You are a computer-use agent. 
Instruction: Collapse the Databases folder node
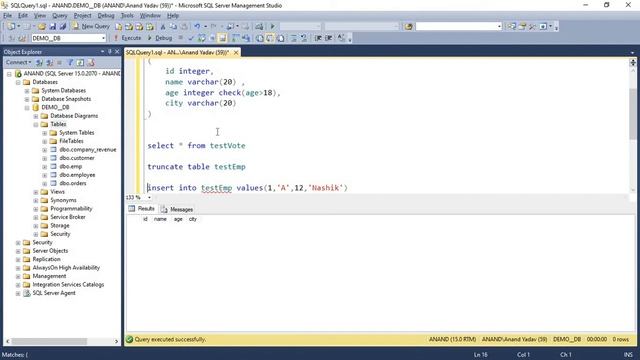click(x=18, y=82)
